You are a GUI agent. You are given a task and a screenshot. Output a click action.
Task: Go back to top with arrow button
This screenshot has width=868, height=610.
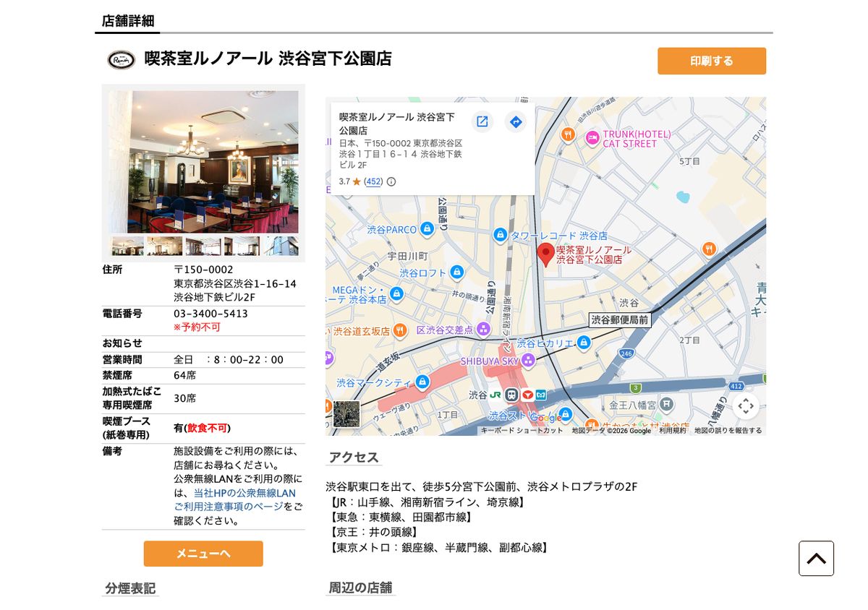point(816,559)
